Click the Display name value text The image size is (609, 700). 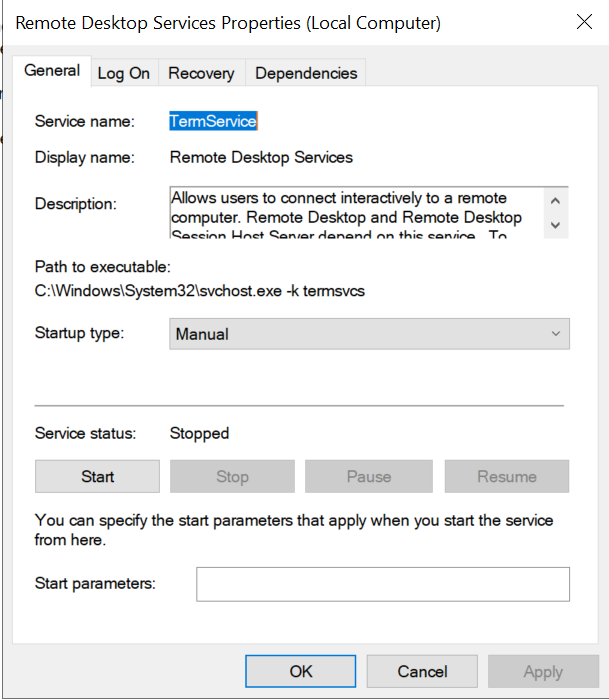tap(261, 157)
